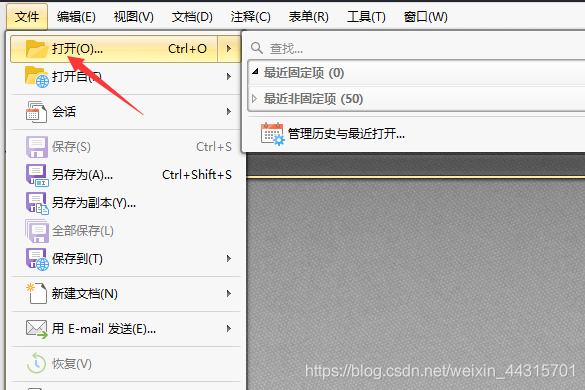Viewport: 585px width, 390px height.
Task: Click the 新建文档(N) new page icon
Action: tap(36, 294)
